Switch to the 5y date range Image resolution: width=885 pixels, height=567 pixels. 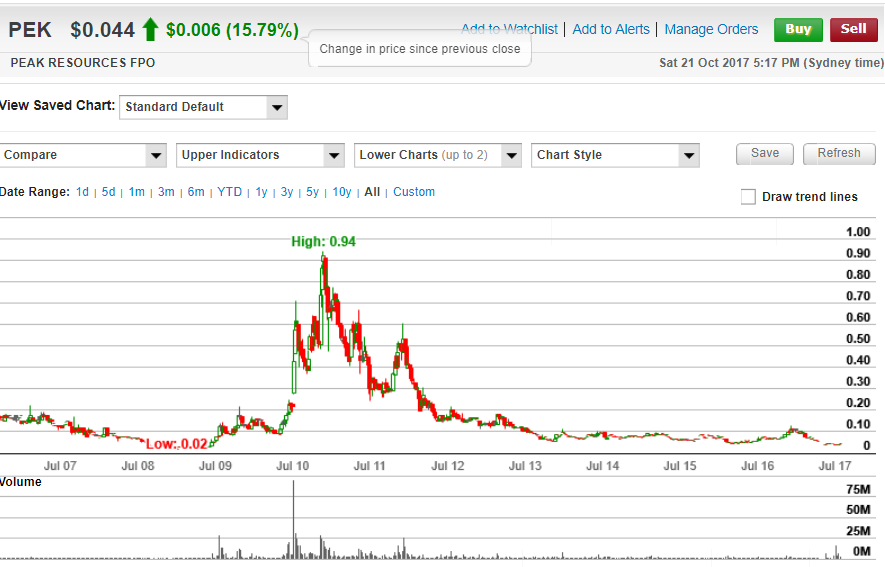312,192
